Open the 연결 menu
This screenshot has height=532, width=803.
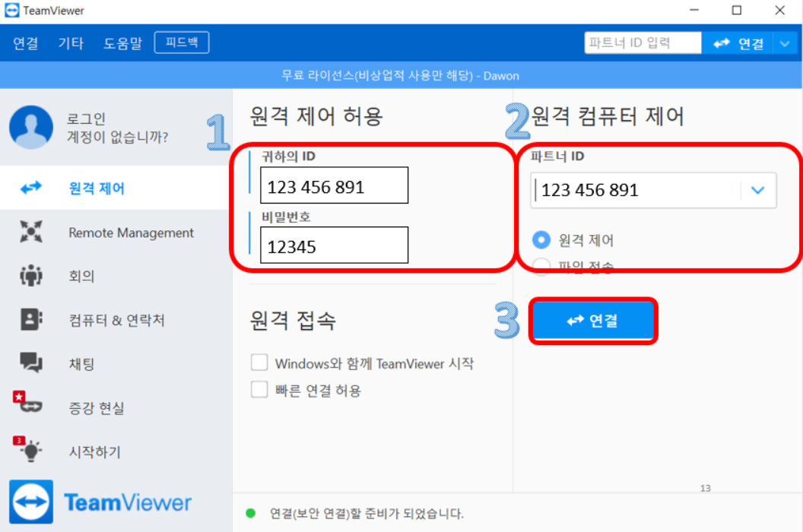(x=26, y=43)
